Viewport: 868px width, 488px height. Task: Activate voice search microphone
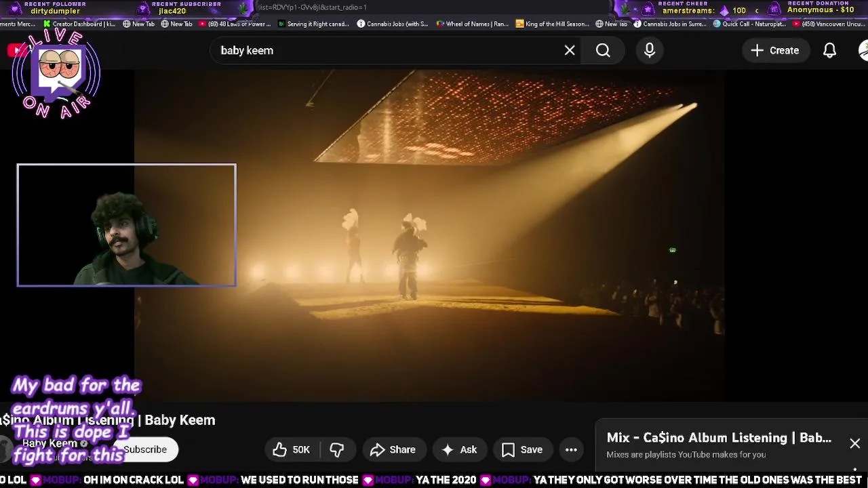(x=650, y=50)
